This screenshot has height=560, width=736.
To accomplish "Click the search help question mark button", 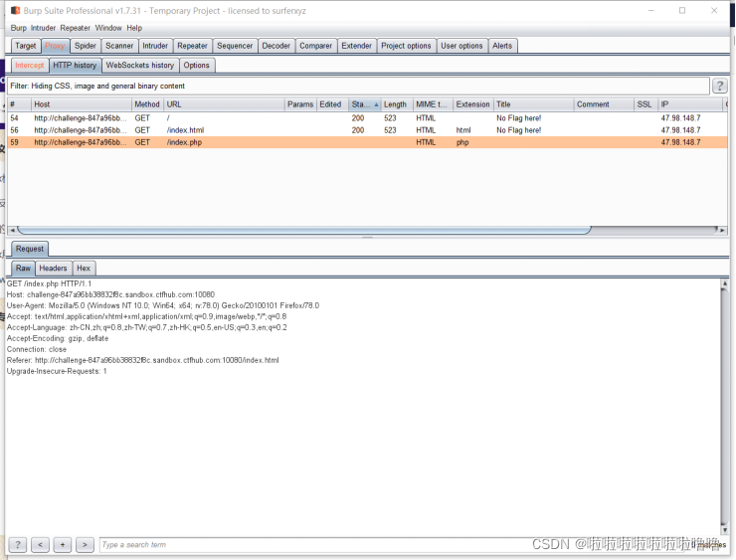I will coord(18,544).
